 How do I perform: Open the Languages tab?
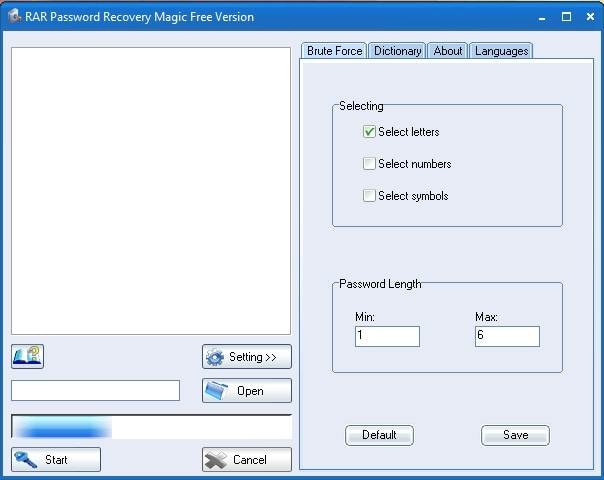(x=501, y=51)
